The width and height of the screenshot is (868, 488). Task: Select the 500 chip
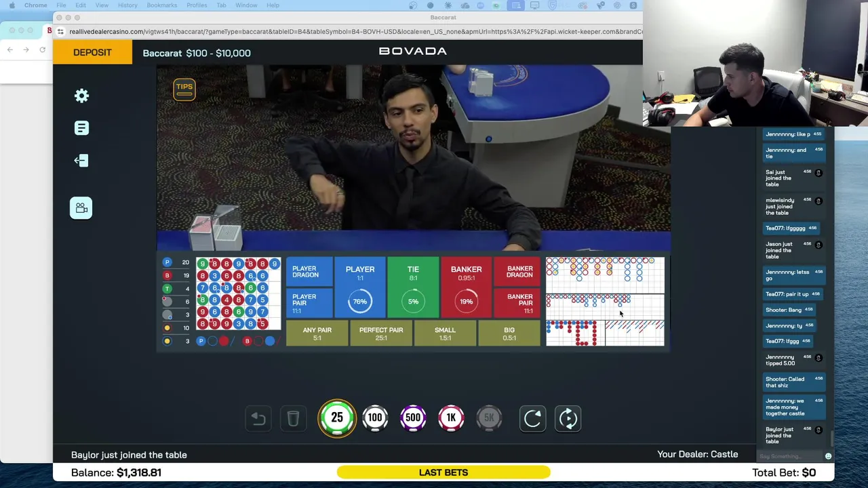413,418
